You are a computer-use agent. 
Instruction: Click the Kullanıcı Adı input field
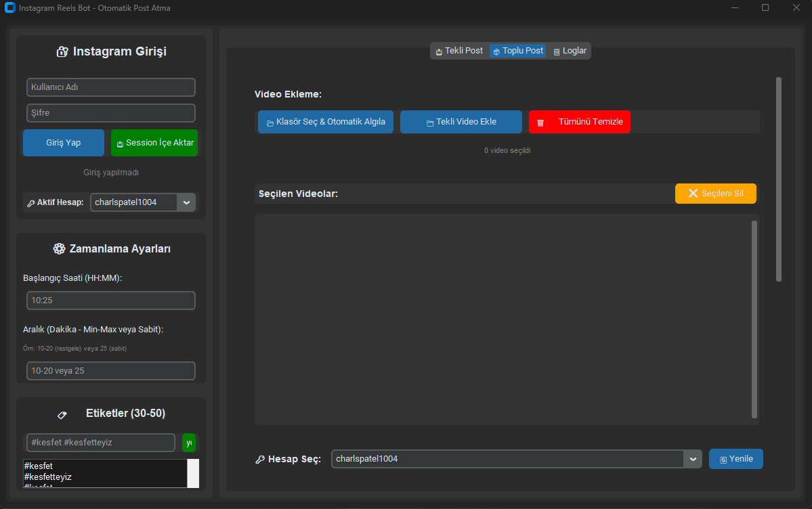[x=111, y=87]
